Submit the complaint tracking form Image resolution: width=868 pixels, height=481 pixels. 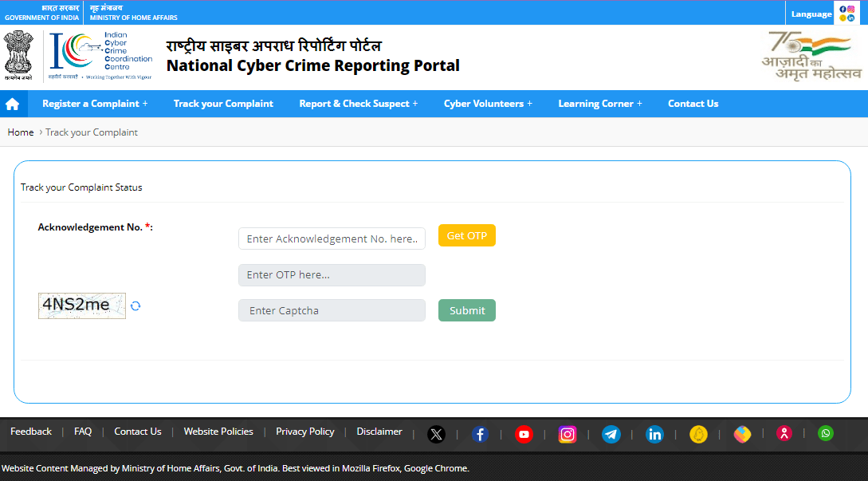point(466,309)
